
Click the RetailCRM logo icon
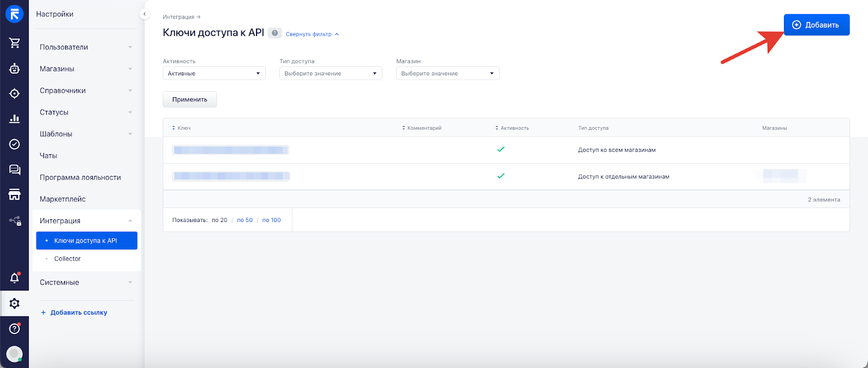(14, 14)
